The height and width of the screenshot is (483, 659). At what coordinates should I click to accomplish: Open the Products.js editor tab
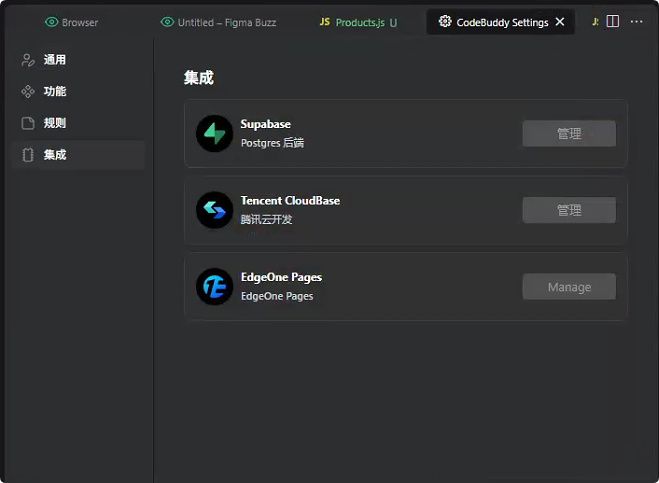point(358,22)
